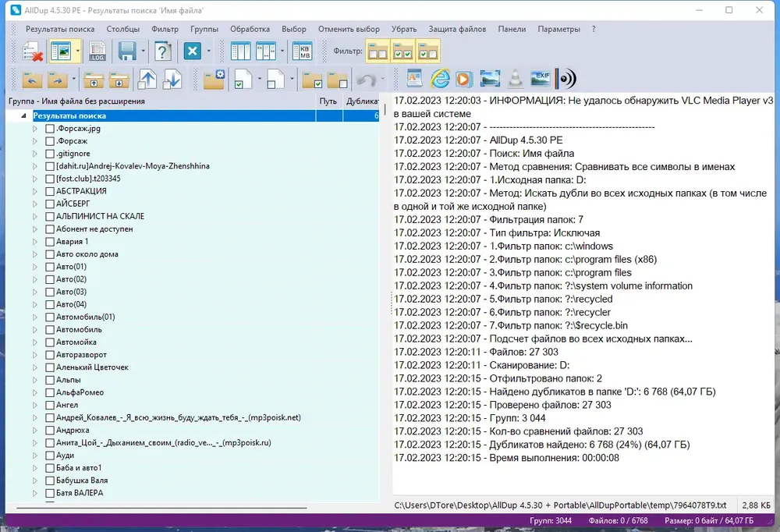Click the horizontal scrollbar under the tree

tap(161, 508)
